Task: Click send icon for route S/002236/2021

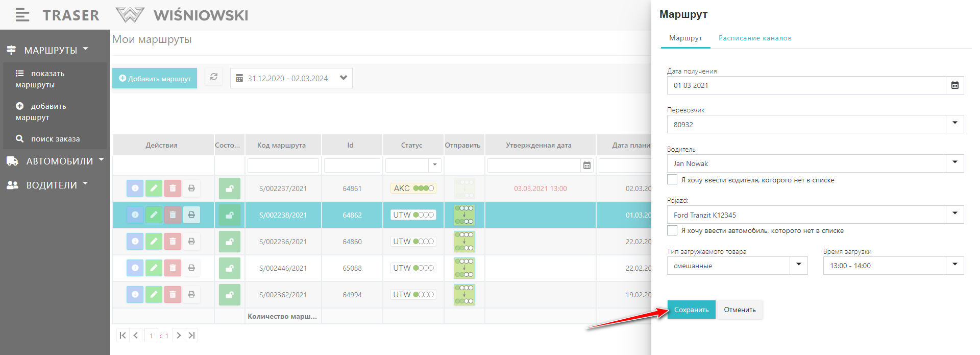Action: tap(464, 242)
